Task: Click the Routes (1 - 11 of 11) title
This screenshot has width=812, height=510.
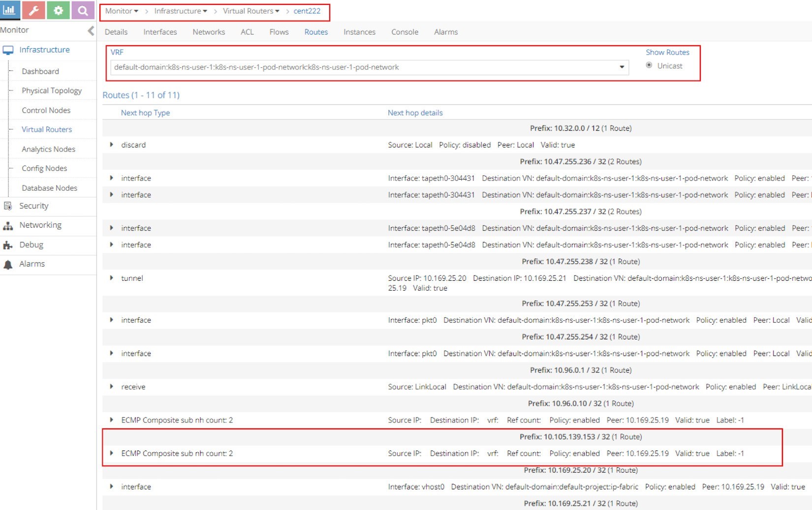Action: (141, 95)
